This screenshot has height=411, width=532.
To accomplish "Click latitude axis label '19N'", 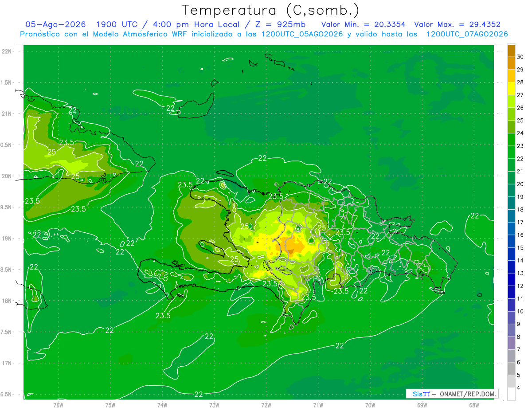I will (x=8, y=239).
